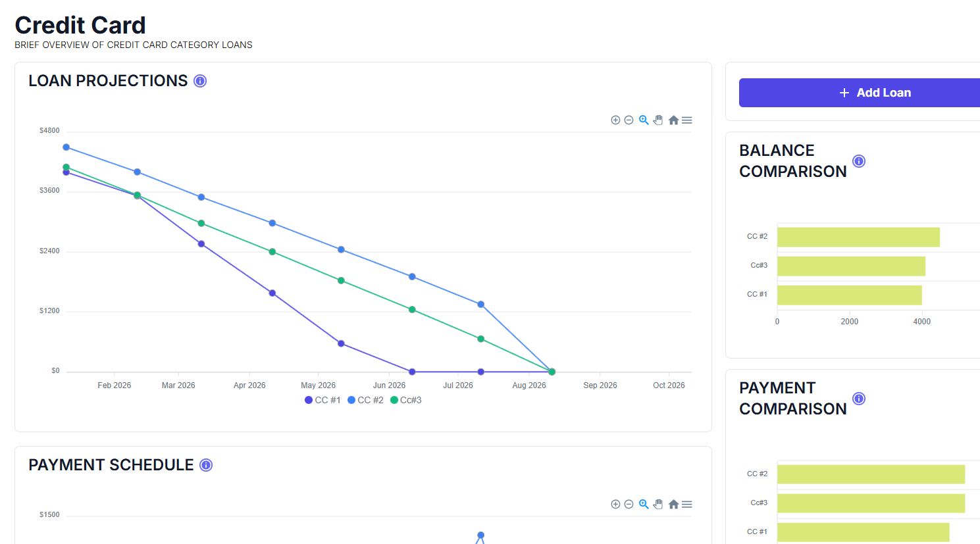Open Payment Comparison info icon
The image size is (980, 544).
[859, 399]
